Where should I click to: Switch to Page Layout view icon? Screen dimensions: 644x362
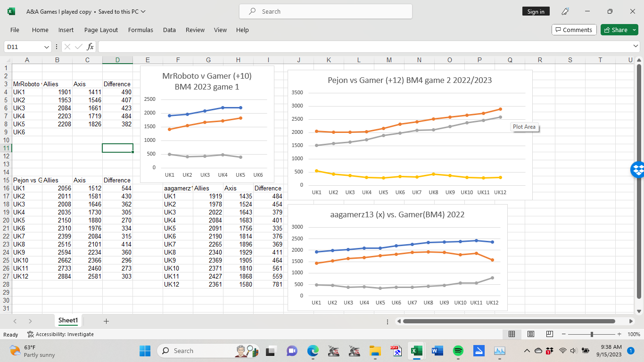[530, 334]
